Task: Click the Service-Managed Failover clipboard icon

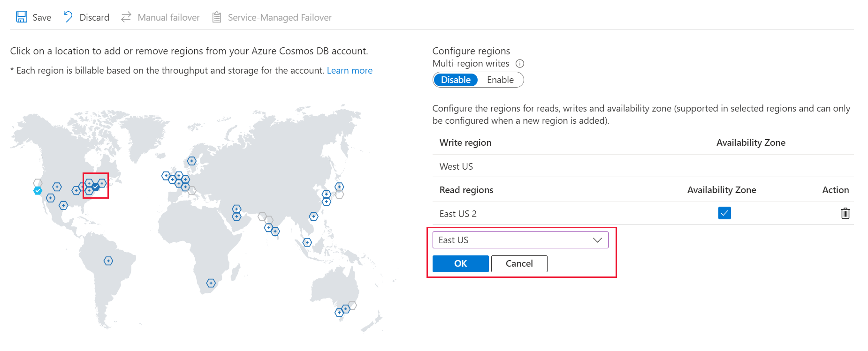Action: click(216, 17)
